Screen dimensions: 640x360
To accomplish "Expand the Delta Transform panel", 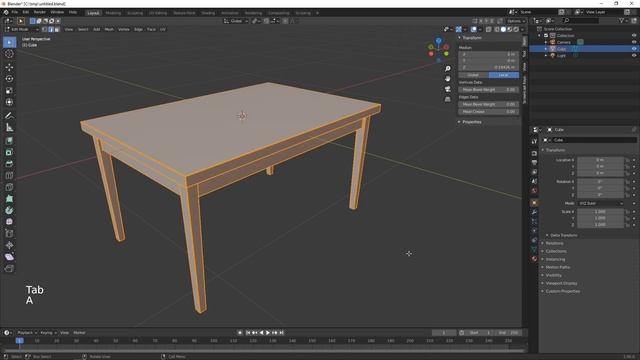I will 563,235.
